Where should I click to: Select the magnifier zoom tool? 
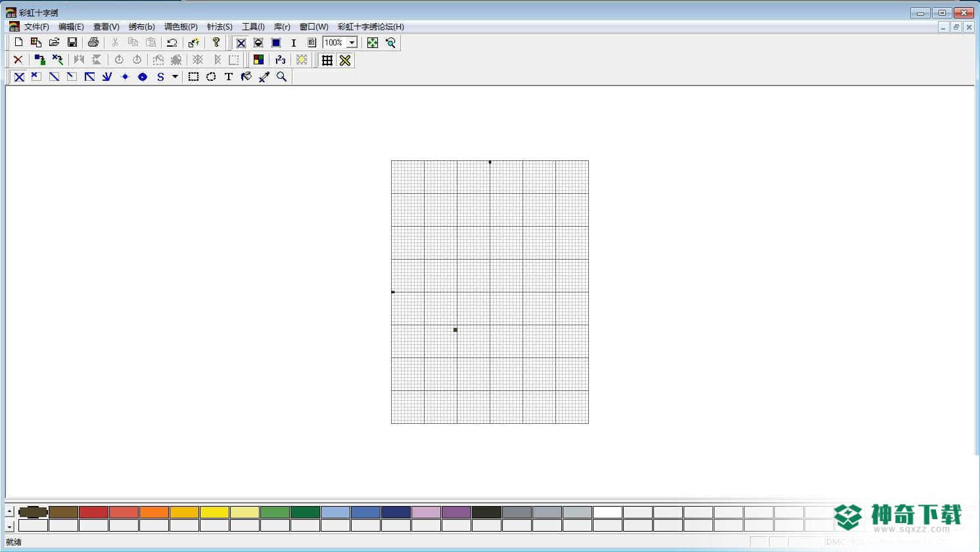[x=282, y=77]
